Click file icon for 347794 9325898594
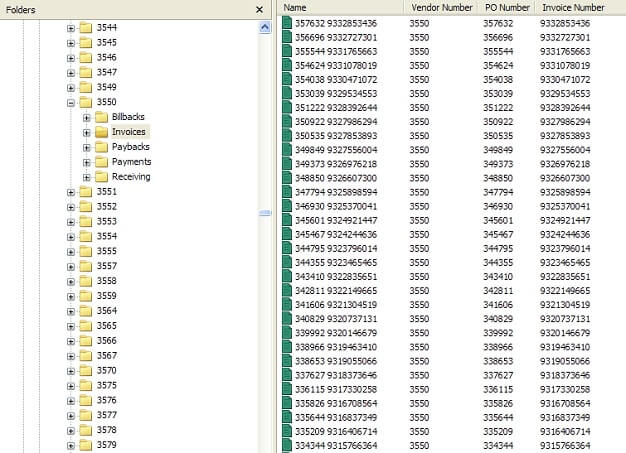626x453 pixels. [x=287, y=192]
